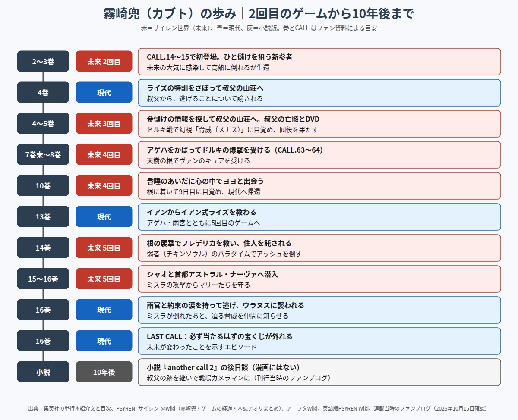Select the 14巻 volume label

(x=43, y=248)
